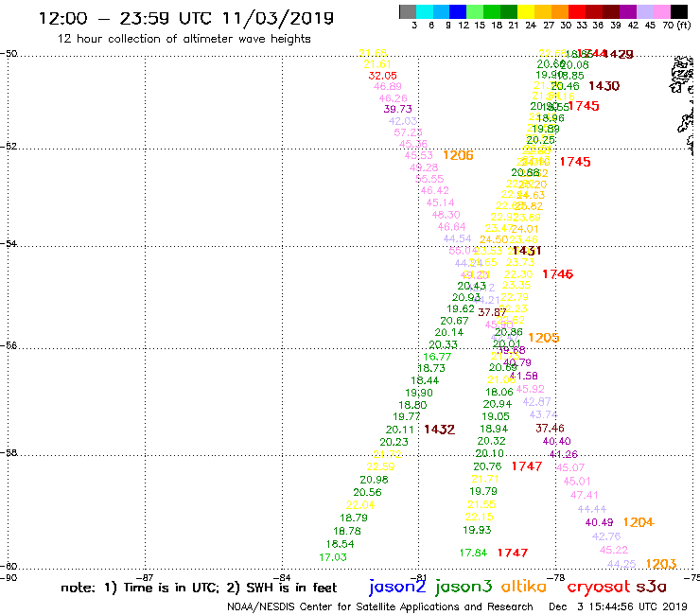Click the dark red time label 1430
The width and height of the screenshot is (700, 615).
(604, 86)
